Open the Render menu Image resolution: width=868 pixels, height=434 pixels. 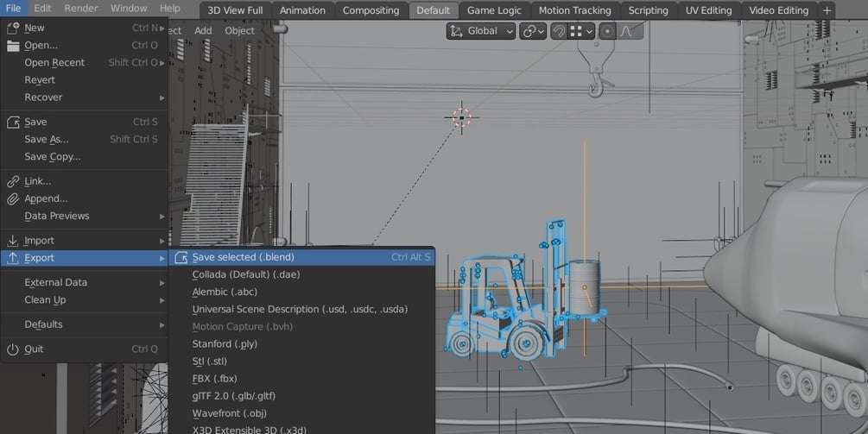click(x=81, y=9)
